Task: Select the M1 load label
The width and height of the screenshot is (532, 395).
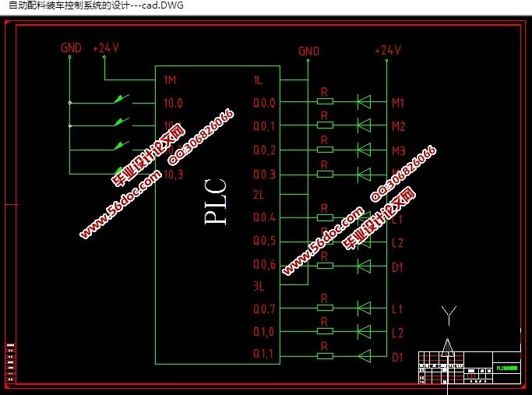Action: tap(398, 103)
